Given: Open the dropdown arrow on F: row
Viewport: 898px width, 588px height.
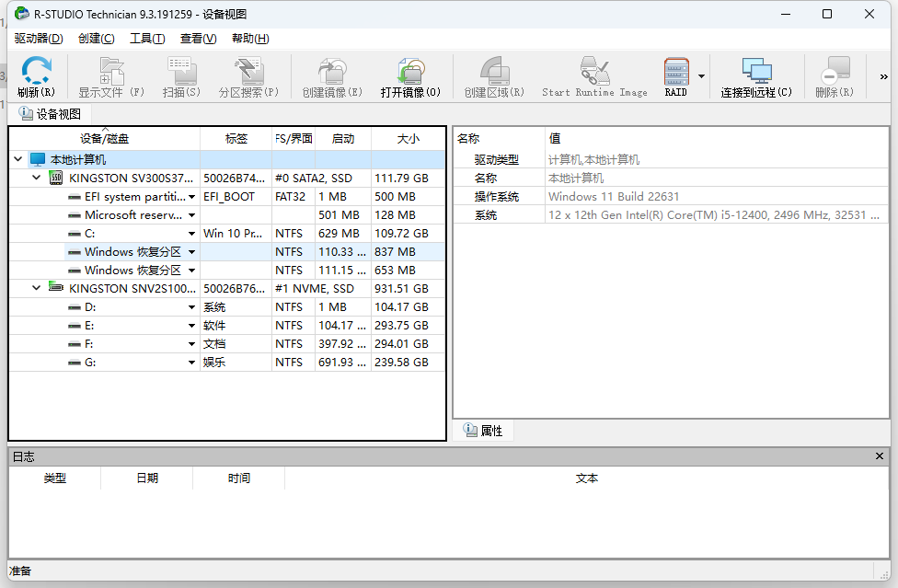Looking at the screenshot, I should 192,344.
